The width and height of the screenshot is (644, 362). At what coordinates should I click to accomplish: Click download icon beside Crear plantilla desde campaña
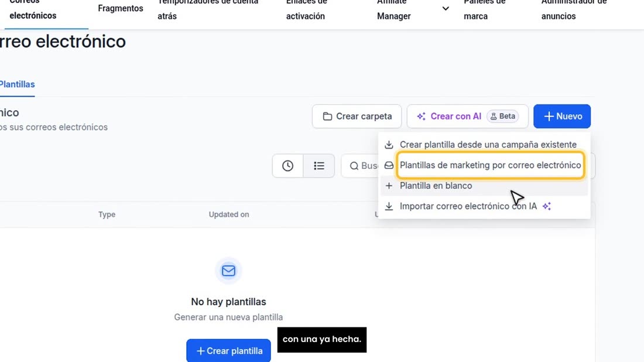(389, 145)
